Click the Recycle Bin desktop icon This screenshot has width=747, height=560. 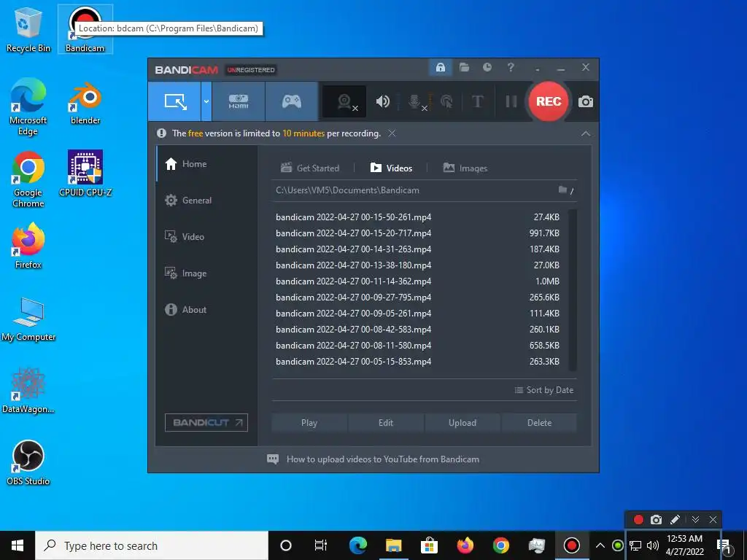click(x=28, y=29)
